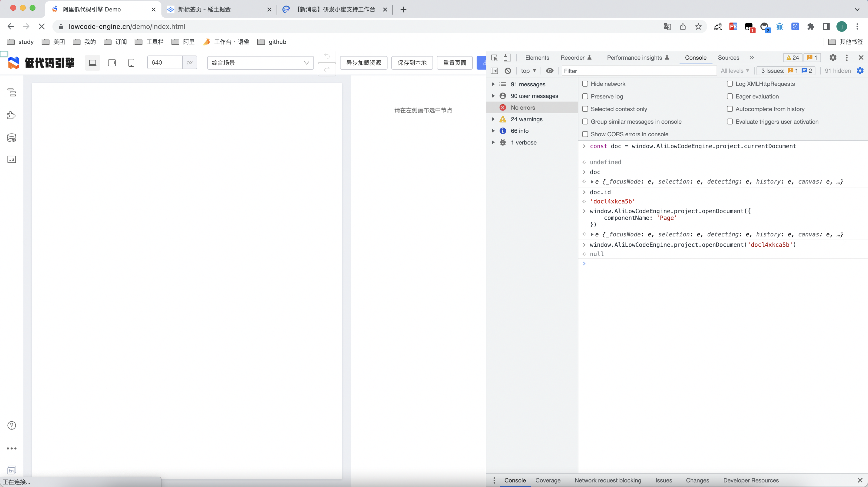This screenshot has width=868, height=487.
Task: Open the component library puzzle icon
Action: [x=12, y=115]
